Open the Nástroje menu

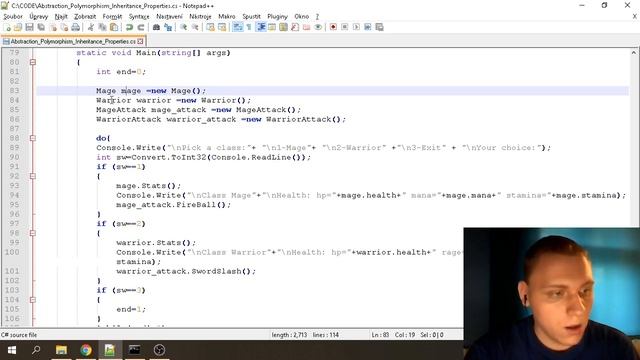(x=200, y=16)
